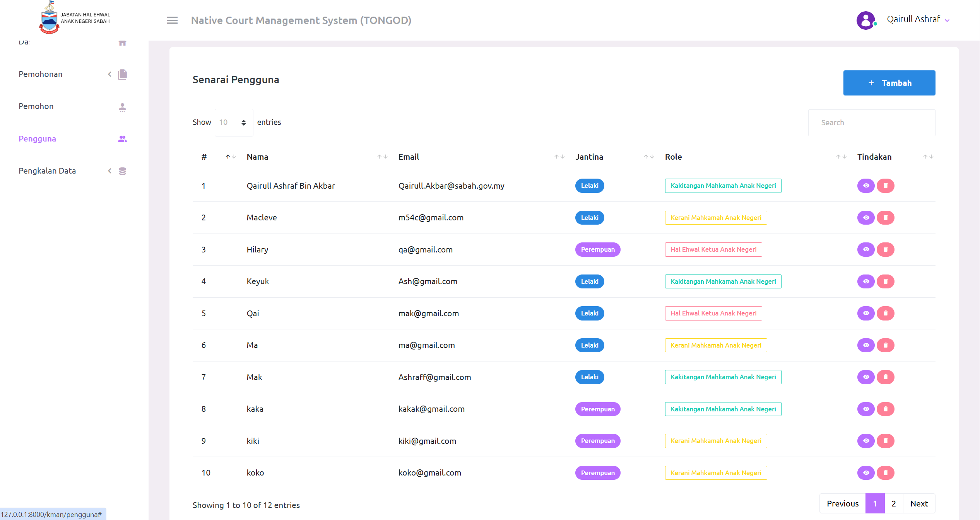Viewport: 980px width, 520px height.
Task: Click the Search input field
Action: point(871,123)
